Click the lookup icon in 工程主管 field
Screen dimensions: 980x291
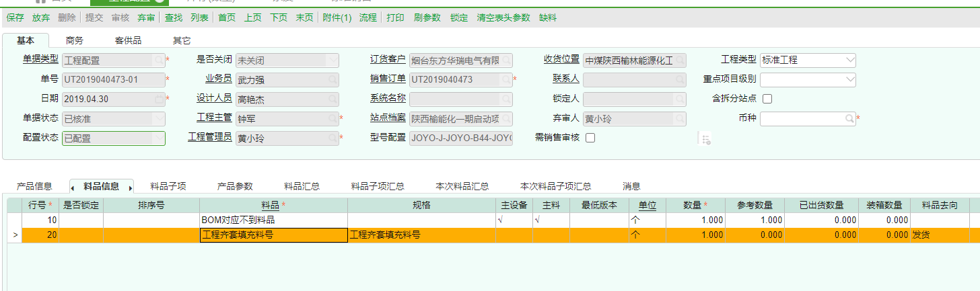coord(332,119)
